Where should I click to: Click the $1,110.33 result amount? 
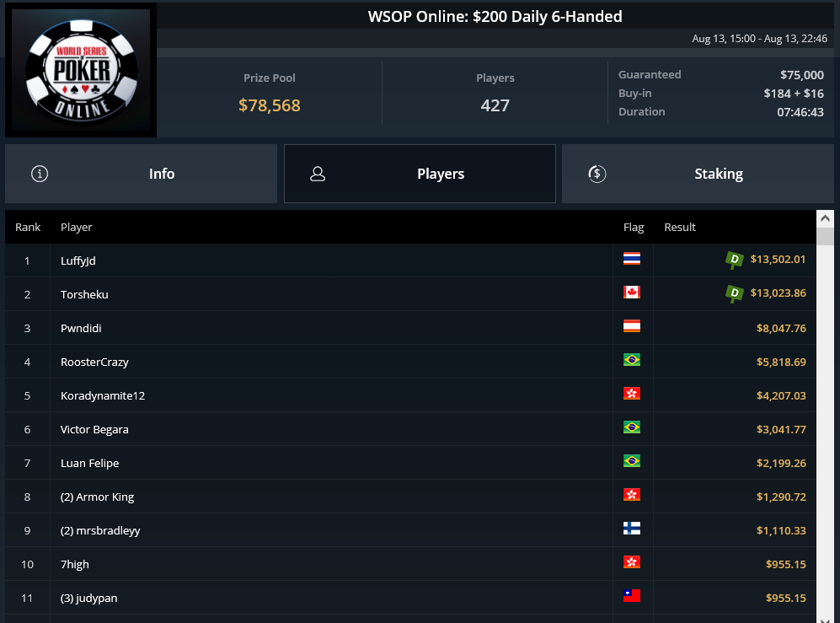tap(781, 531)
